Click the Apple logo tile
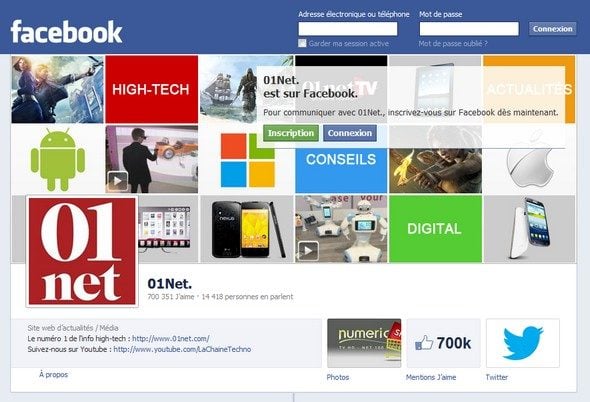 (529, 160)
